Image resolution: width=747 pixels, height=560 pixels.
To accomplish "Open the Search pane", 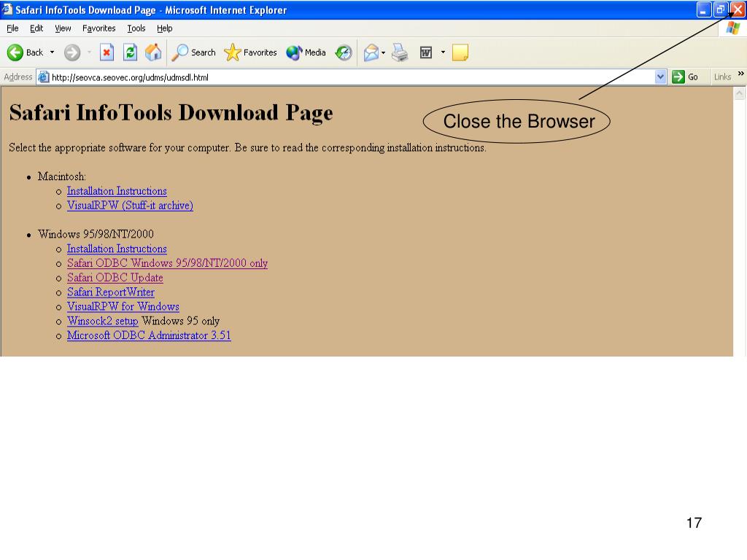I will pyautogui.click(x=193, y=52).
